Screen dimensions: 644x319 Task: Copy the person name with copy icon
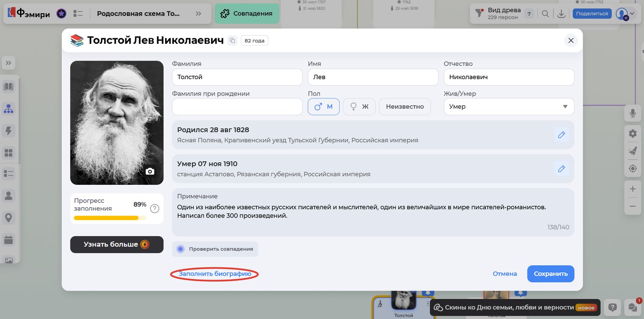click(232, 40)
